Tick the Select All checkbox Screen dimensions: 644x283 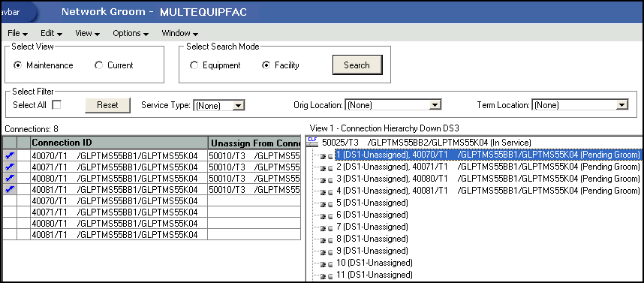pyautogui.click(x=56, y=105)
